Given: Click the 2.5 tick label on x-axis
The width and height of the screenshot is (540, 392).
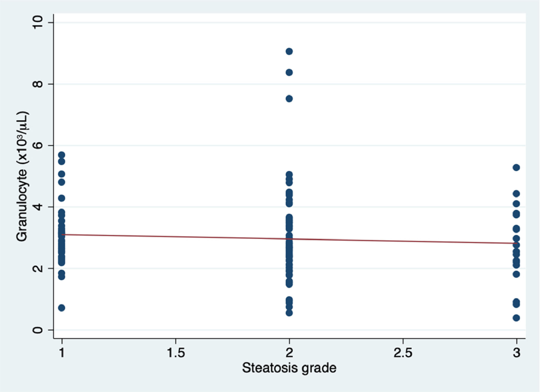Looking at the screenshot, I should click(403, 353).
